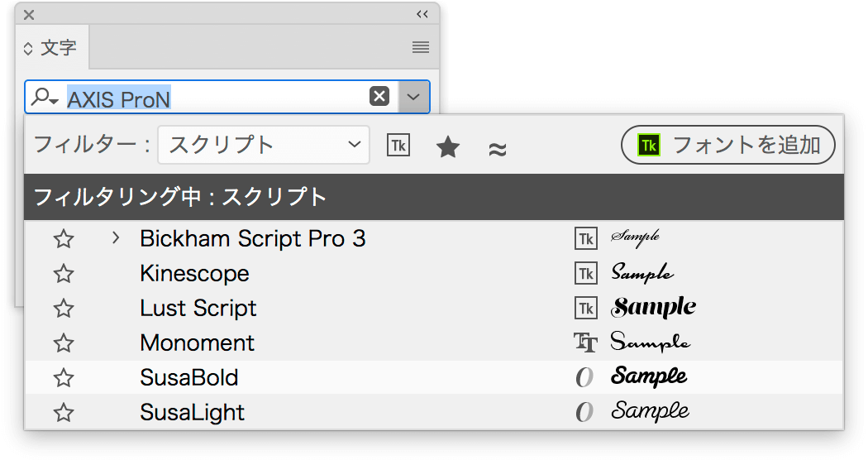Select the SusaLight font
The width and height of the screenshot is (868, 460).
192,412
